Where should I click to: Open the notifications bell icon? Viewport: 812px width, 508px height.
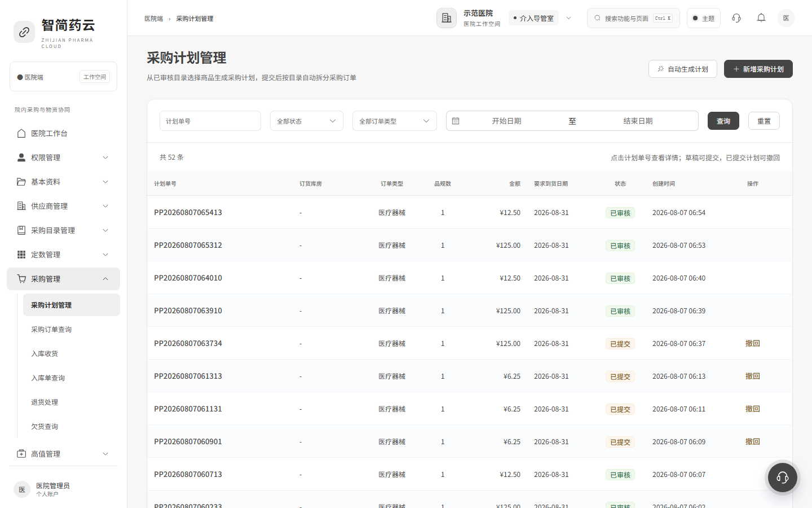[x=761, y=18]
